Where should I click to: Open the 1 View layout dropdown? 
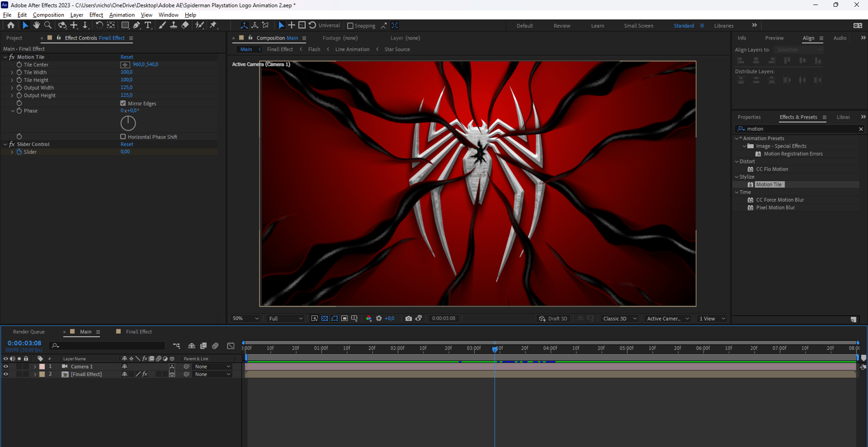coord(712,319)
